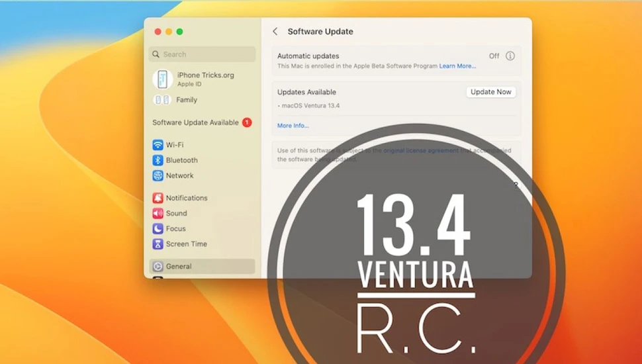Image resolution: width=642 pixels, height=364 pixels.
Task: Open the original license agreement link
Action: click(x=421, y=151)
